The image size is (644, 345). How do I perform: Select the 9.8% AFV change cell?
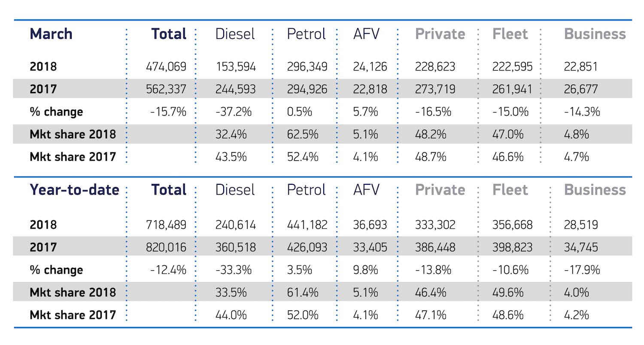[365, 270]
